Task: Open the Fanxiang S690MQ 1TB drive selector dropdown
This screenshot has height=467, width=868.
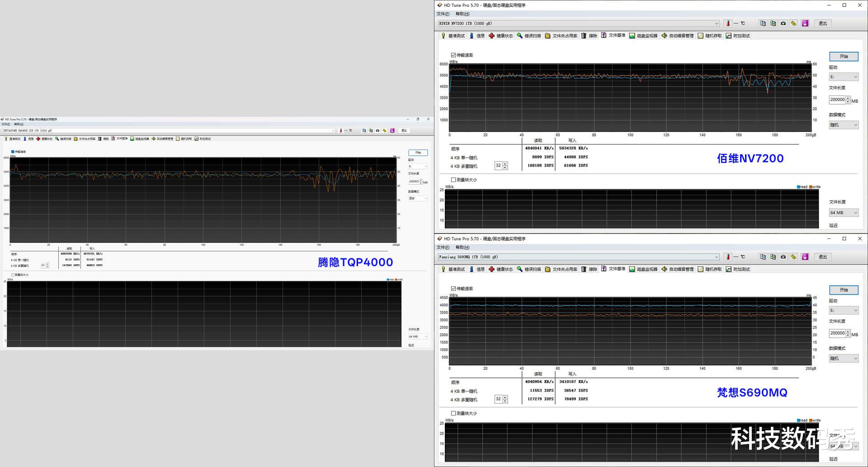Action: point(578,257)
